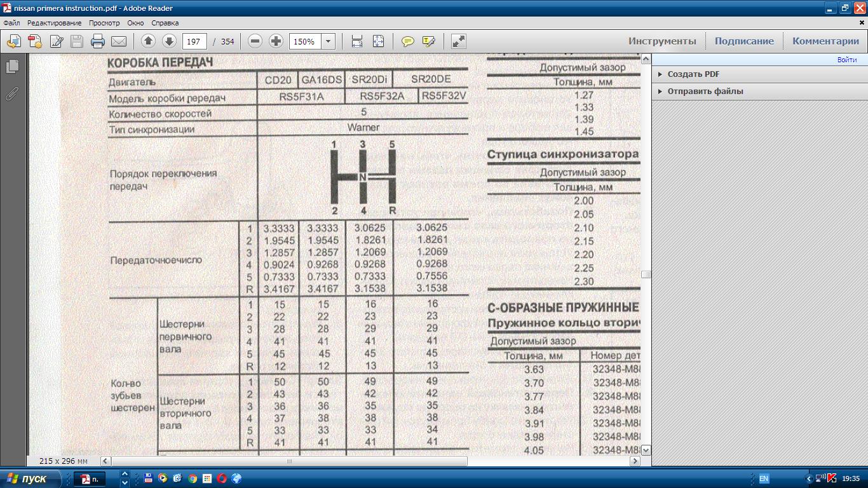Viewport: 868px width, 488px height.
Task: Click the page number field showing 197
Action: pos(195,41)
